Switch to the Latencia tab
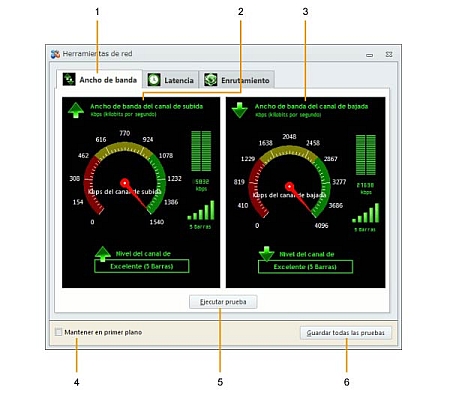Image resolution: width=450 pixels, height=395 pixels. [x=171, y=80]
